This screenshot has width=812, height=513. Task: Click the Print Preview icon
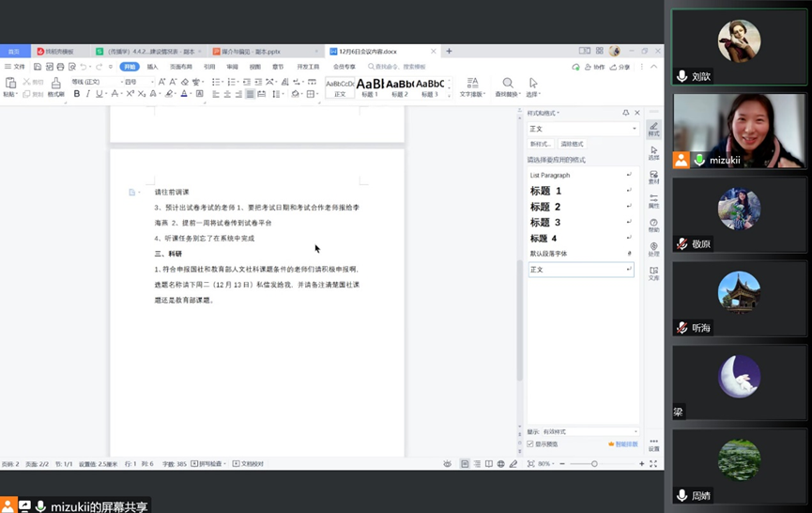(x=71, y=67)
